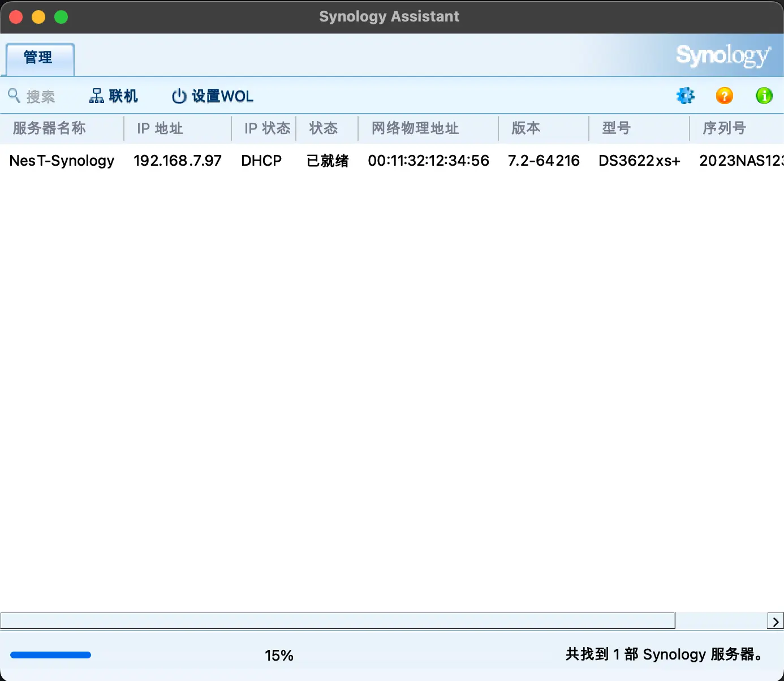Click the 共找到 1 部 Synology 服务器 status text
This screenshot has height=681, width=784.
665,654
